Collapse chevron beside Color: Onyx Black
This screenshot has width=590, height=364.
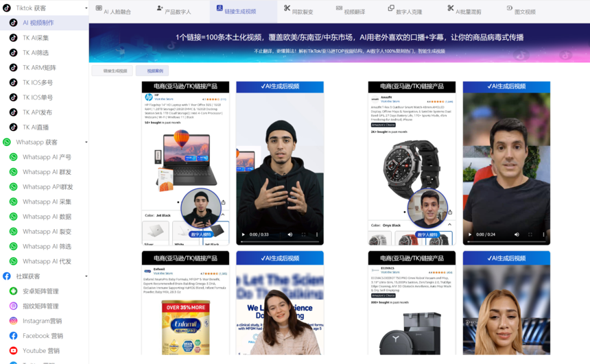coord(449,224)
